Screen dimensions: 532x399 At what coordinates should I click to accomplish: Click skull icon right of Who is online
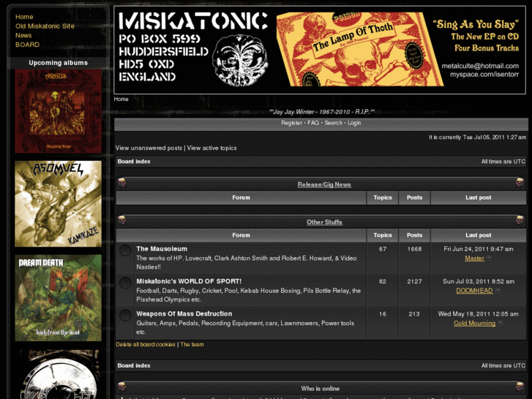[520, 387]
